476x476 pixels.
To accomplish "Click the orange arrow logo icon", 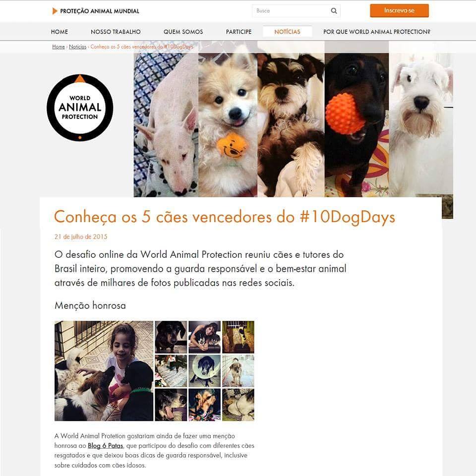I will point(55,11).
